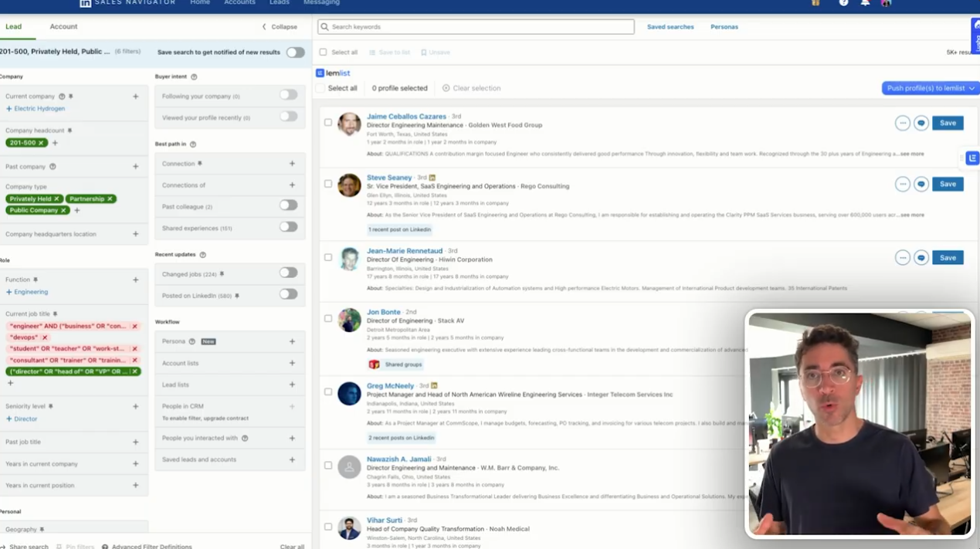Switch to the Account tab
Viewport: 980px width, 549px height.
click(x=63, y=26)
